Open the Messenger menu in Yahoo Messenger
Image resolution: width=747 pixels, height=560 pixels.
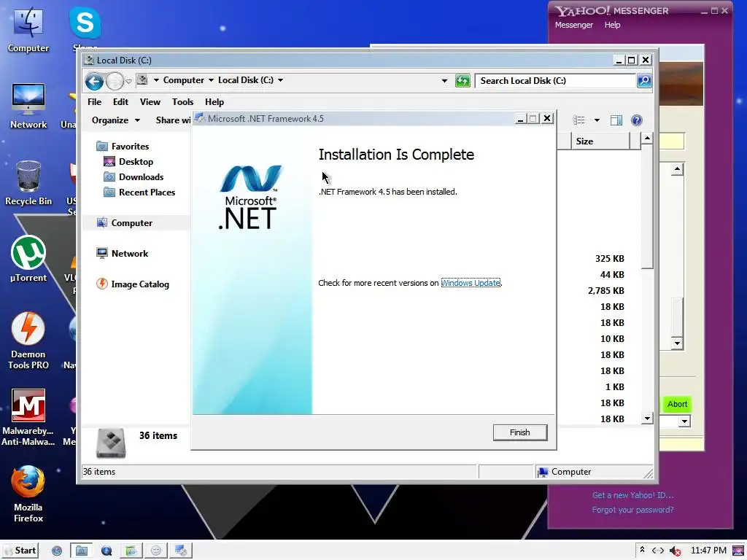[x=573, y=25]
